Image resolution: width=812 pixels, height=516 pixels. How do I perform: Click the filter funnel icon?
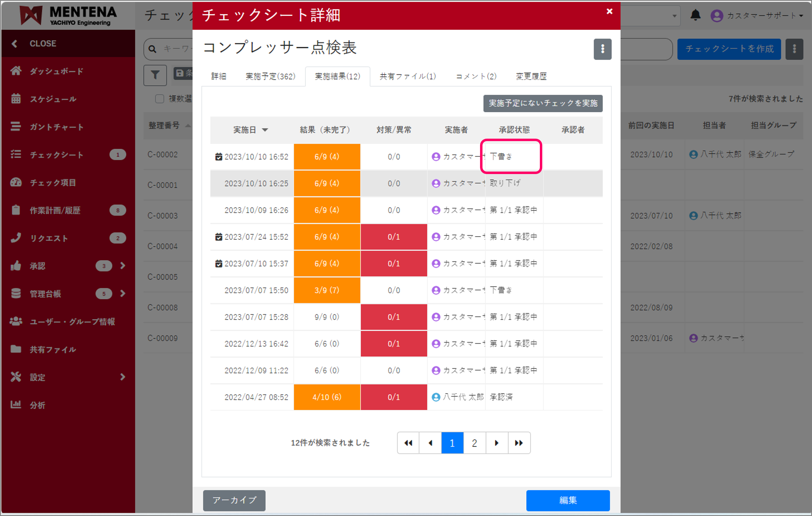coord(155,75)
